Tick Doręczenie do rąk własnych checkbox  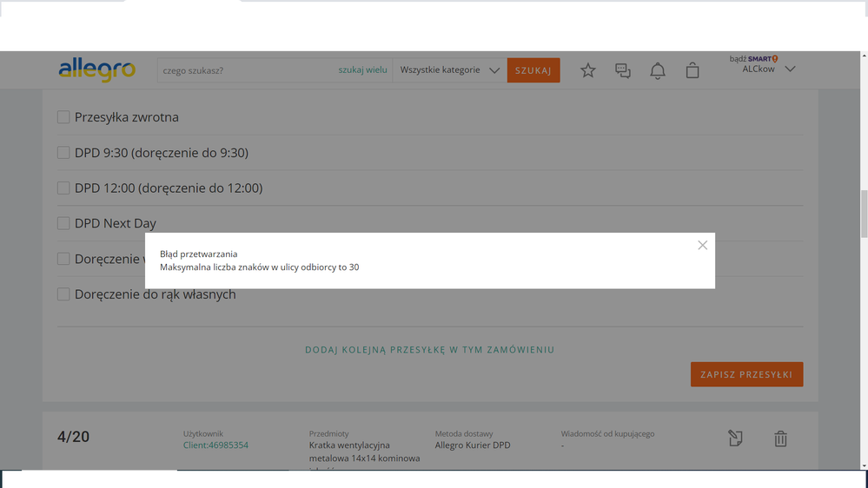pos(63,294)
